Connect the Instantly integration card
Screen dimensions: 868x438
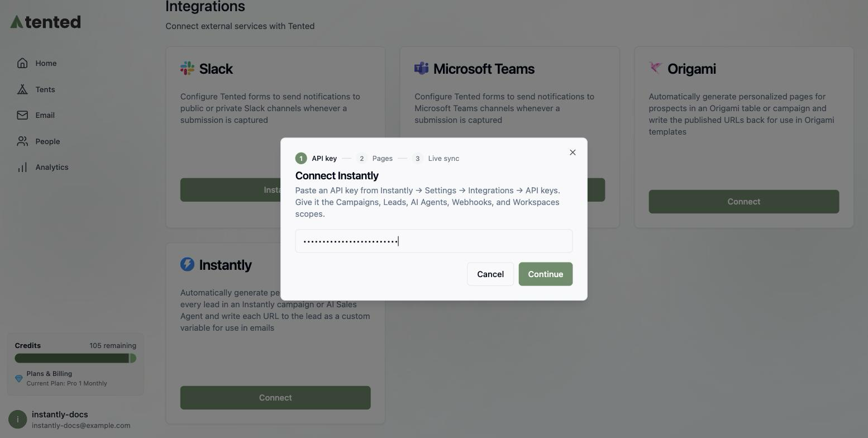click(275, 398)
